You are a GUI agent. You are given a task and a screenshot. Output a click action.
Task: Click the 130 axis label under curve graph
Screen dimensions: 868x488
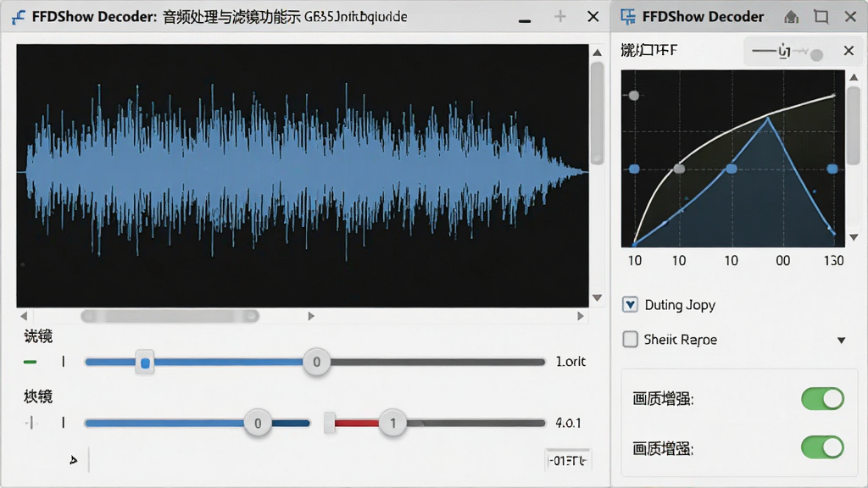[834, 261]
